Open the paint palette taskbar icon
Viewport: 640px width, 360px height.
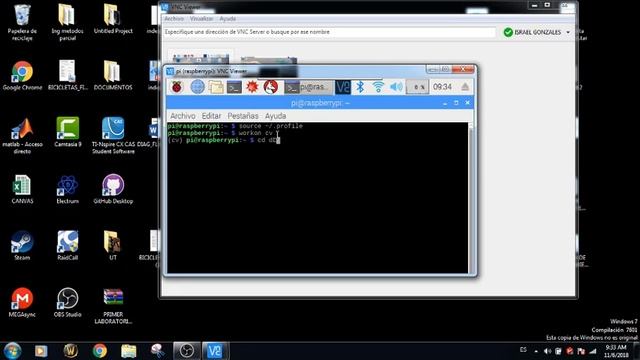(x=158, y=351)
